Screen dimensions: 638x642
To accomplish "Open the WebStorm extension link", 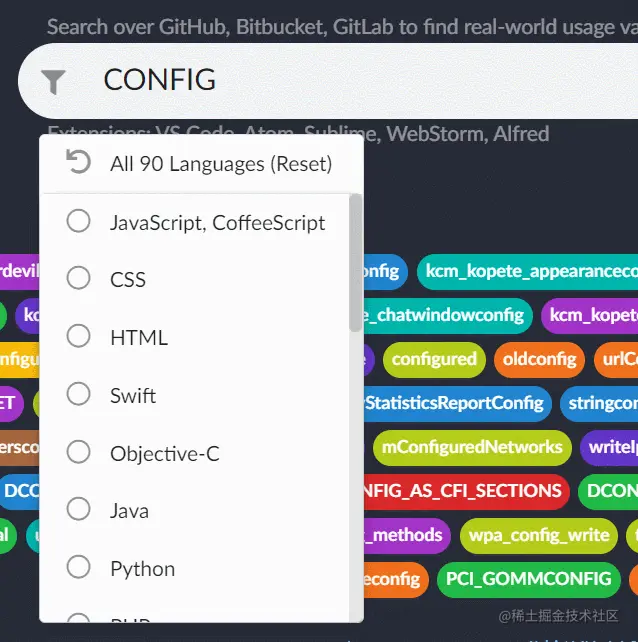I will 437,134.
